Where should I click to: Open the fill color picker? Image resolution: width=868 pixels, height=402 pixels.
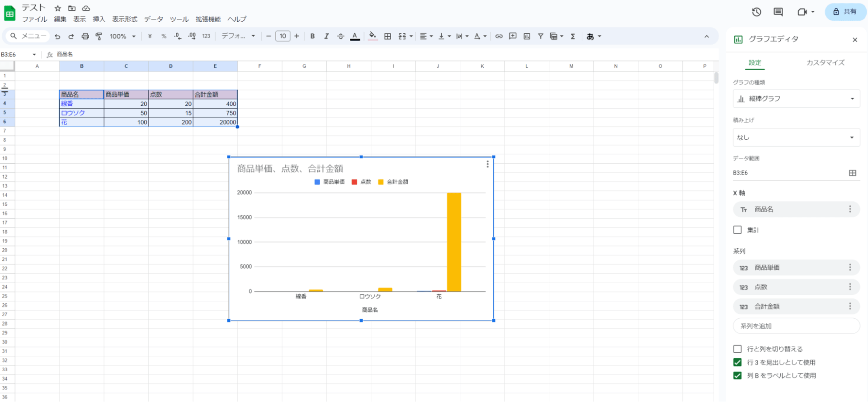pyautogui.click(x=372, y=36)
